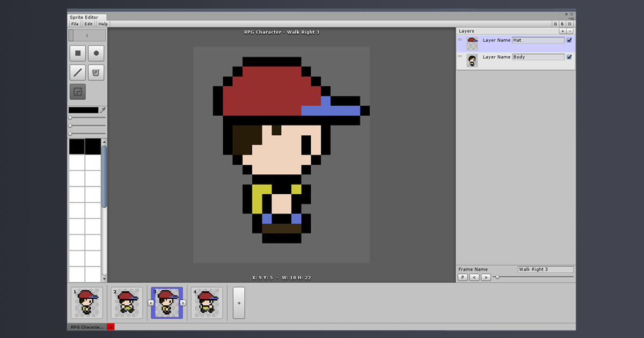Edit the Frame Name field Walk Right 3

click(x=546, y=269)
